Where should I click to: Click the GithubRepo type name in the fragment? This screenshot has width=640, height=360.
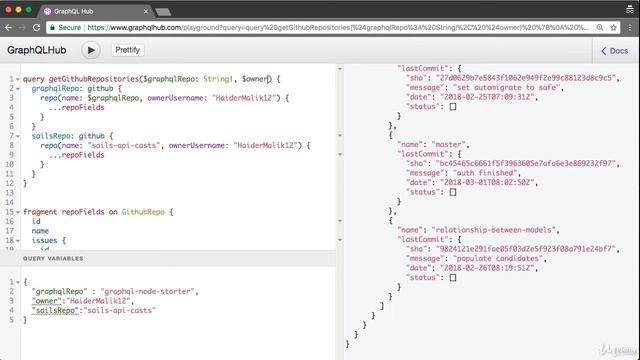(x=143, y=212)
